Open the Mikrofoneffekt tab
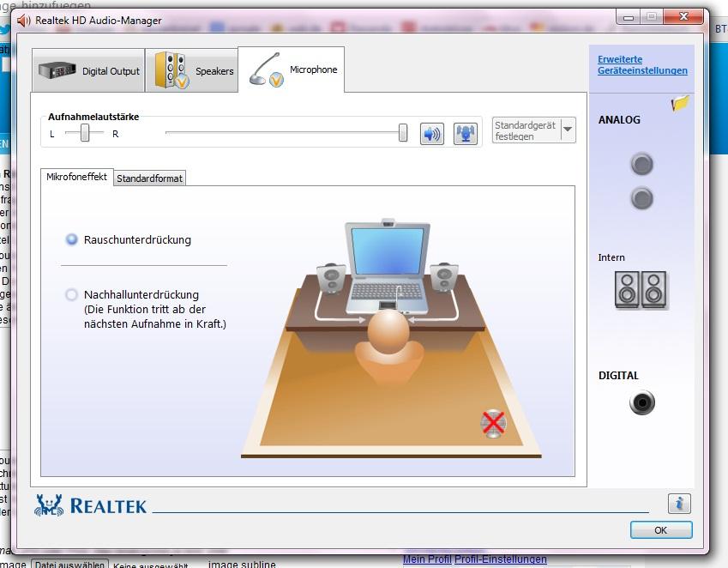This screenshot has width=728, height=568. 75,176
